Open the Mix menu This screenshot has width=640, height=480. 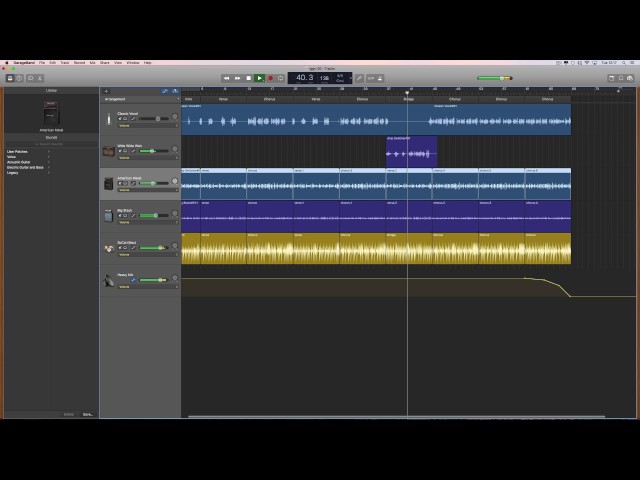tap(93, 63)
